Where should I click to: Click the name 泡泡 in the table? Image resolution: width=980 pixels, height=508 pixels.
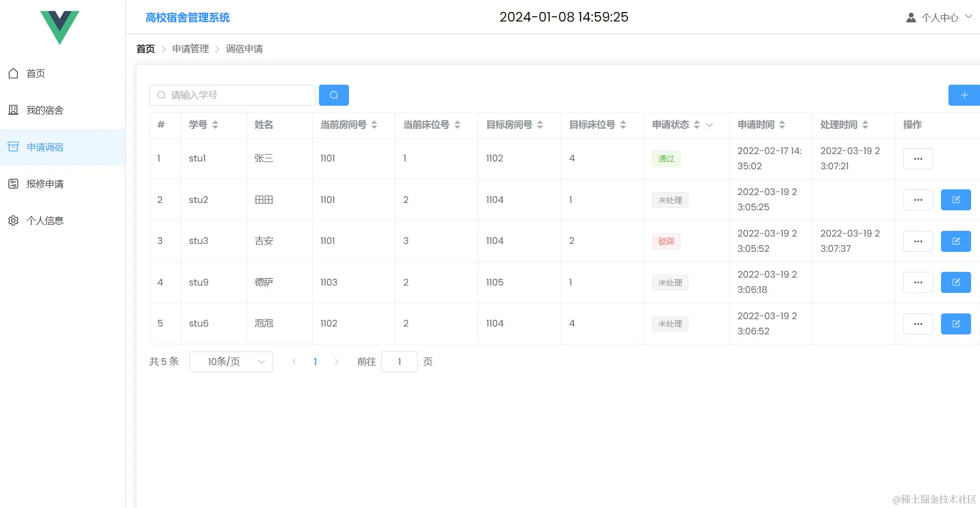point(264,323)
